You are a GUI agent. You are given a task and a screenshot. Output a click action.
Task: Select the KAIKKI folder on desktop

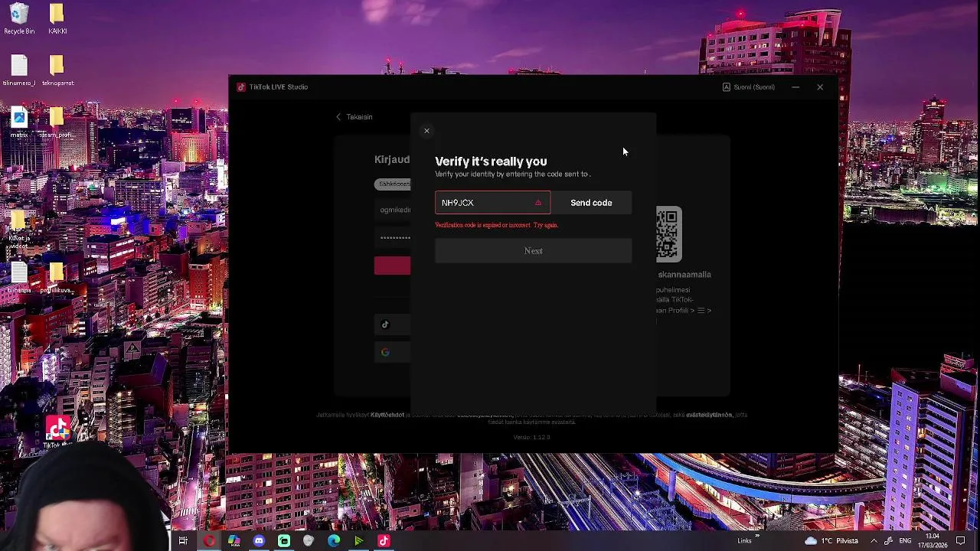coord(57,19)
